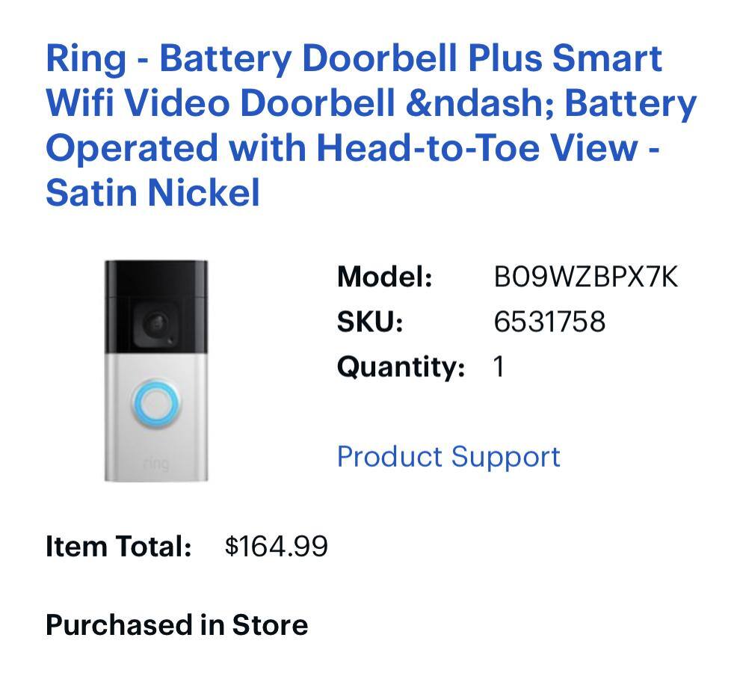This screenshot has width=734, height=700.
Task: Click the SKU: label
Action: (370, 322)
